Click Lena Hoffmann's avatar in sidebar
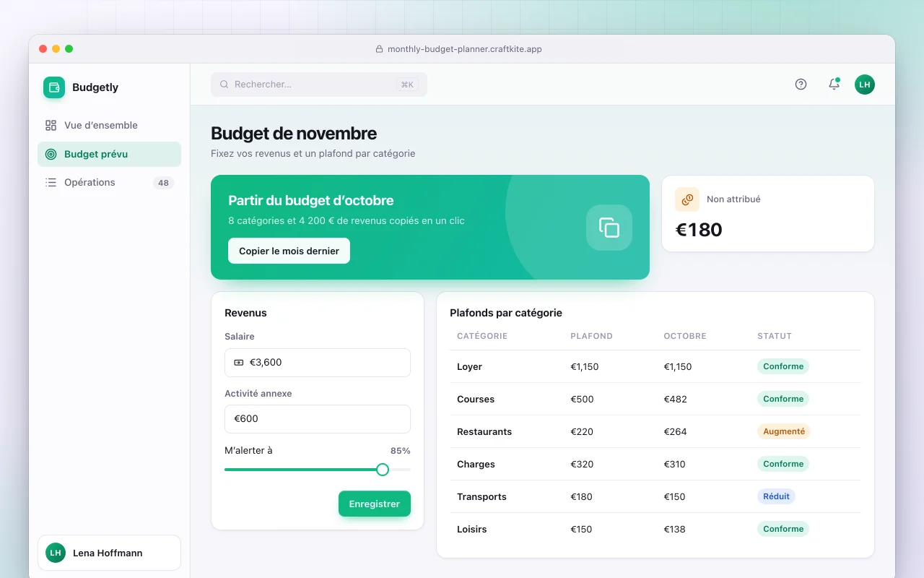 56,553
